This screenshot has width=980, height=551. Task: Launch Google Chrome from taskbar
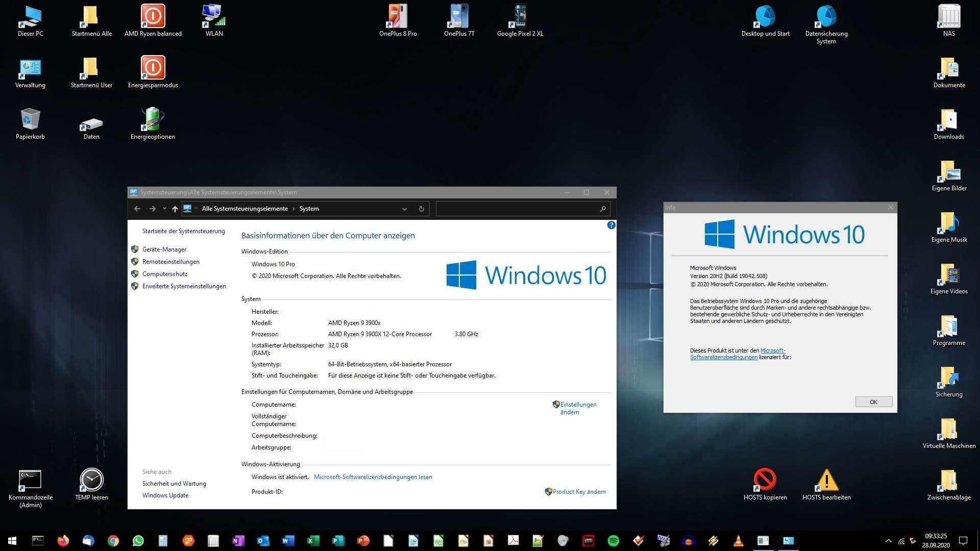point(113,541)
